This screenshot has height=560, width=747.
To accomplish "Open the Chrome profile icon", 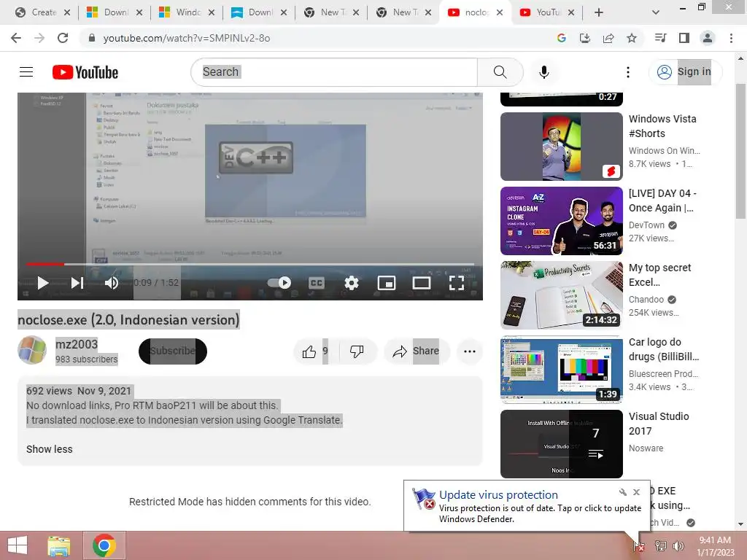I will [708, 38].
